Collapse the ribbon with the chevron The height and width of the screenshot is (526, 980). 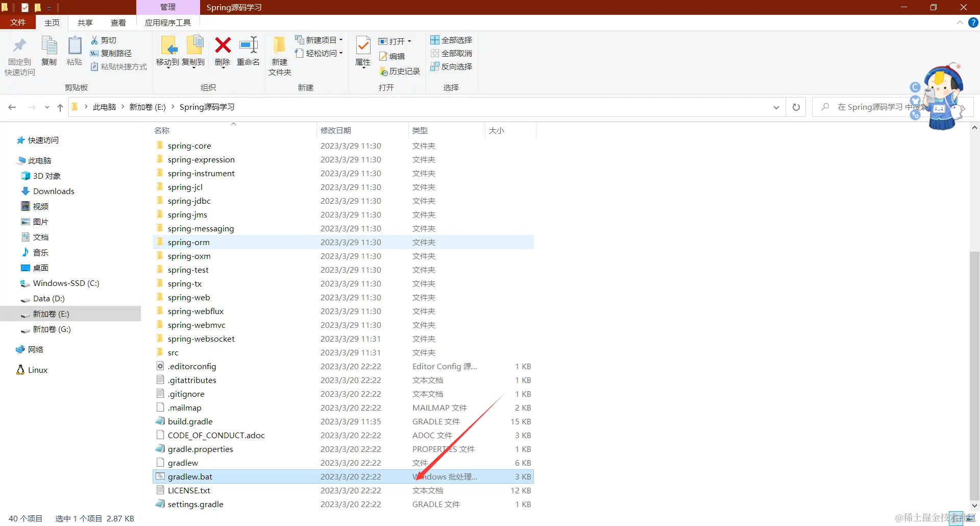pyautogui.click(x=960, y=22)
